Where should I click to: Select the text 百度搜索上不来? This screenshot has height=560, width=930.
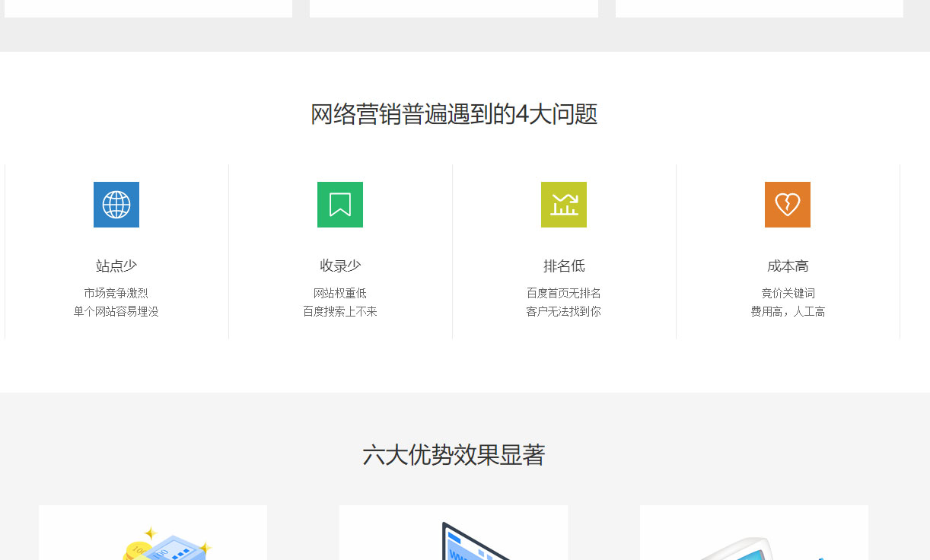(340, 311)
